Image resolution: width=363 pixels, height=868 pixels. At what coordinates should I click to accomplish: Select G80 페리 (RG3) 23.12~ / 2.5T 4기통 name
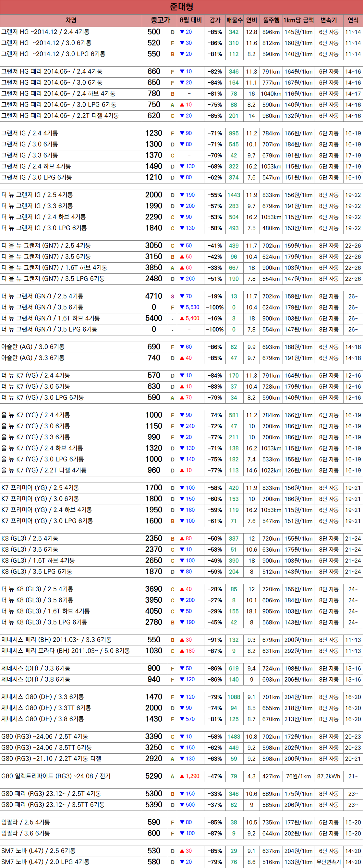51,794
